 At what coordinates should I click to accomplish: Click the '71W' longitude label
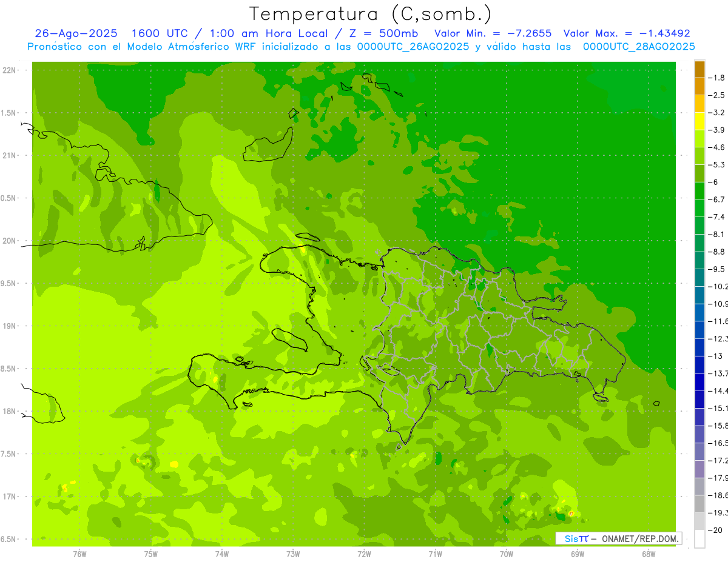(435, 554)
